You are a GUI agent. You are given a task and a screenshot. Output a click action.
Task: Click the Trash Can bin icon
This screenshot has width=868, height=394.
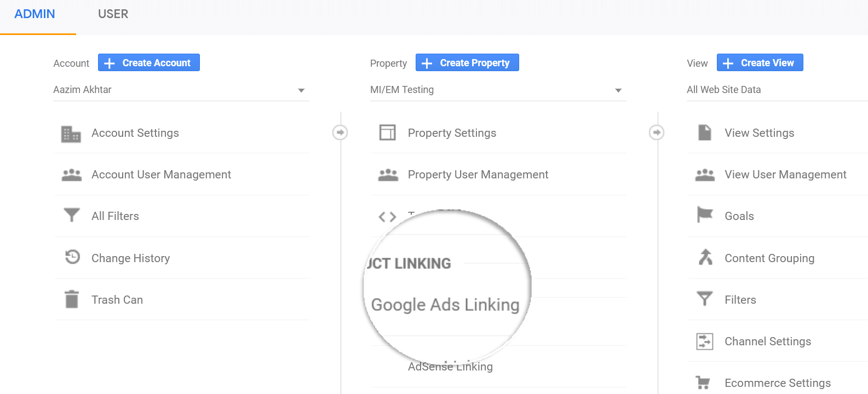[72, 299]
